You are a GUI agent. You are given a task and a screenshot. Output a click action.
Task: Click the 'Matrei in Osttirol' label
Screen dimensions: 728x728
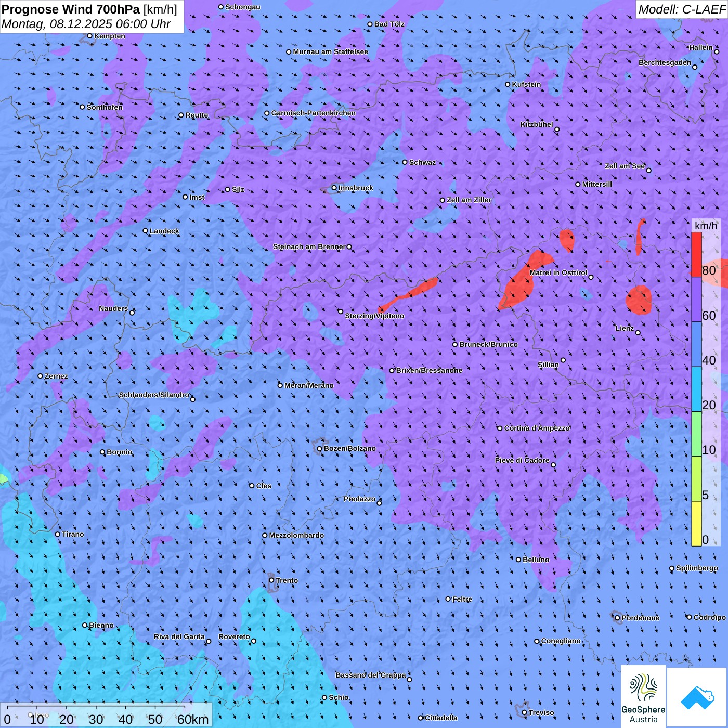558,272
